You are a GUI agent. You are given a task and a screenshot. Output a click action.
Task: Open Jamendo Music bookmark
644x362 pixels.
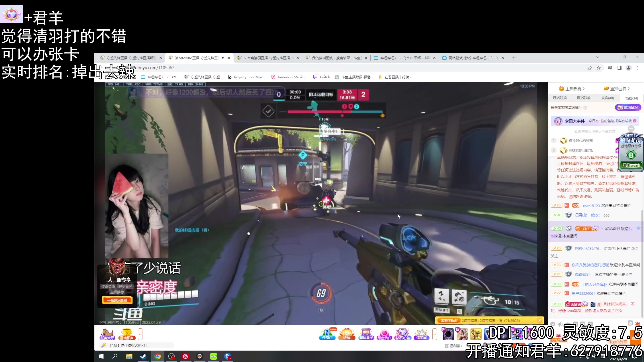290,77
